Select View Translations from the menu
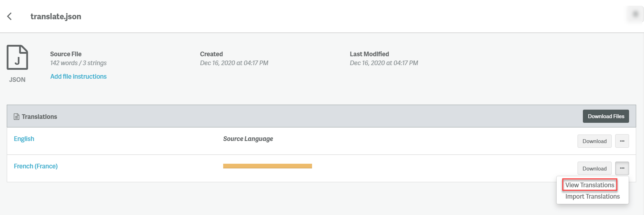Screen dimensions: 644x215 click(x=590, y=185)
